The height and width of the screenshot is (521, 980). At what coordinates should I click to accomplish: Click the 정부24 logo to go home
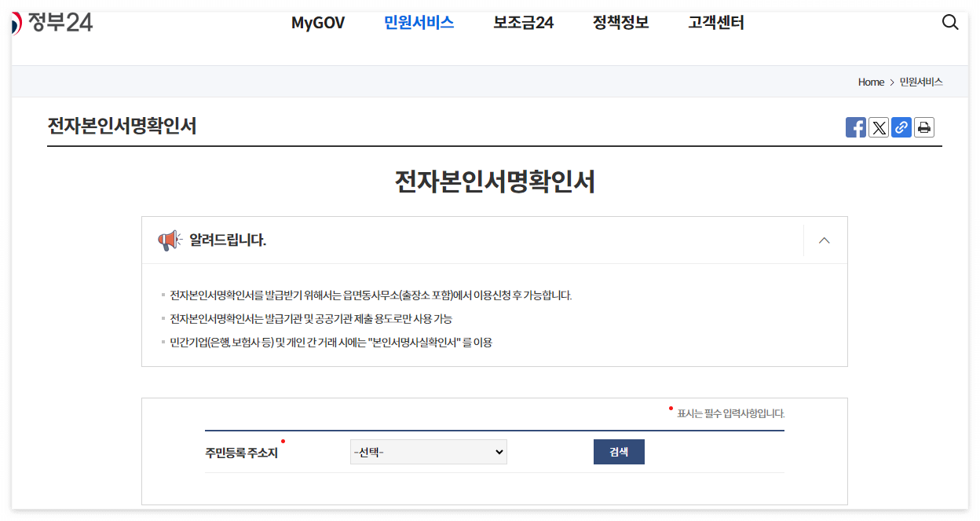(53, 22)
